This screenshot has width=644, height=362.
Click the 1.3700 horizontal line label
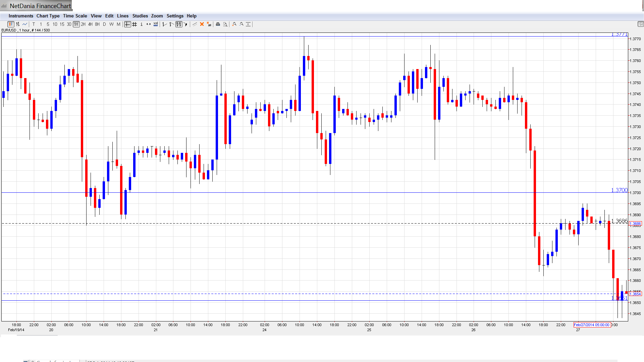point(619,190)
